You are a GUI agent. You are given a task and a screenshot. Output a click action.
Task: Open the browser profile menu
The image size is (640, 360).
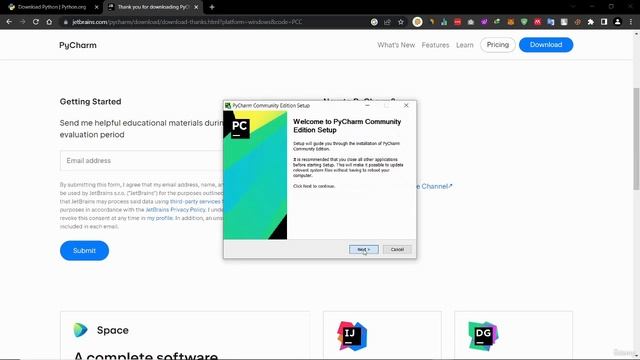[x=618, y=22]
